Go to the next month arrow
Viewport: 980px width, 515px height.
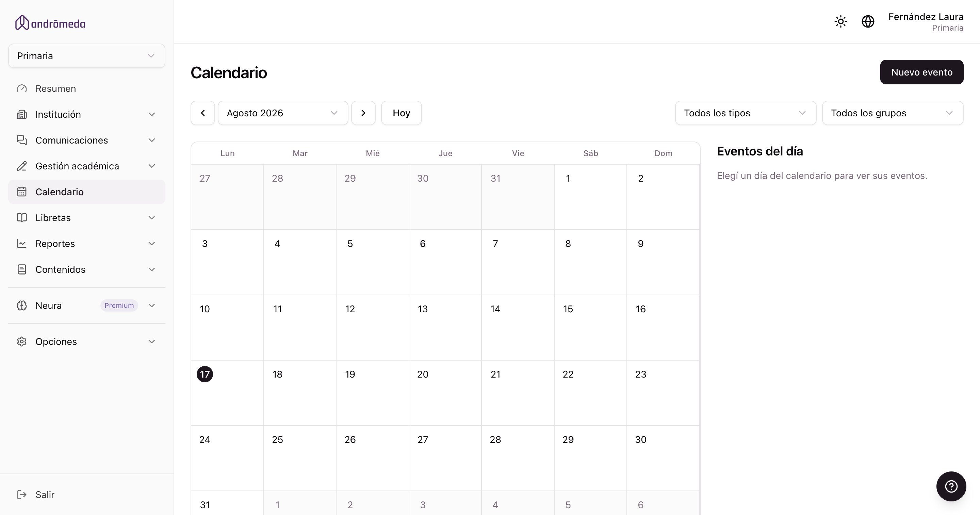(x=363, y=113)
